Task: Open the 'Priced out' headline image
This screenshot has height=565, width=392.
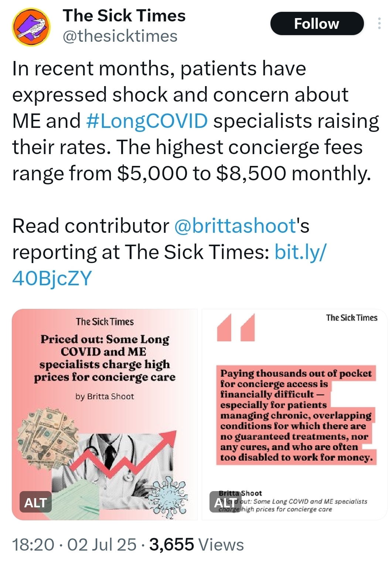Action: pyautogui.click(x=105, y=358)
